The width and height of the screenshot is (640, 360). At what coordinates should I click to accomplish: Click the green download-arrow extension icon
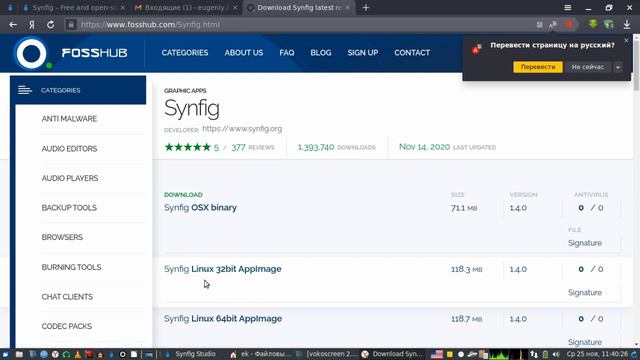[x=593, y=24]
